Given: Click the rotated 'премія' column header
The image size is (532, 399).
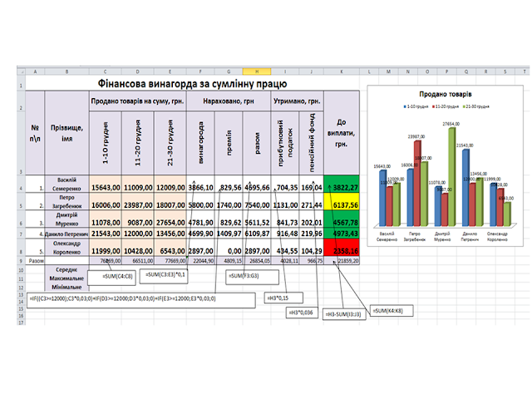Looking at the screenshot, I should click(x=229, y=143).
